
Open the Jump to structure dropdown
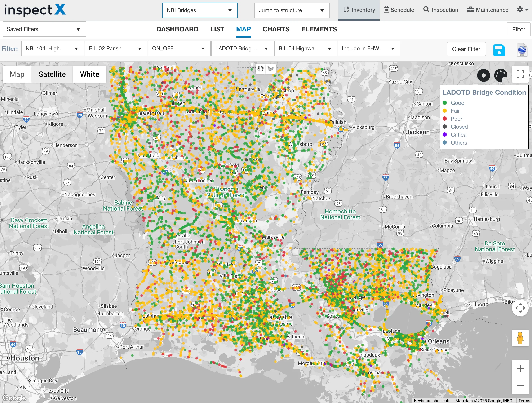[x=292, y=10]
